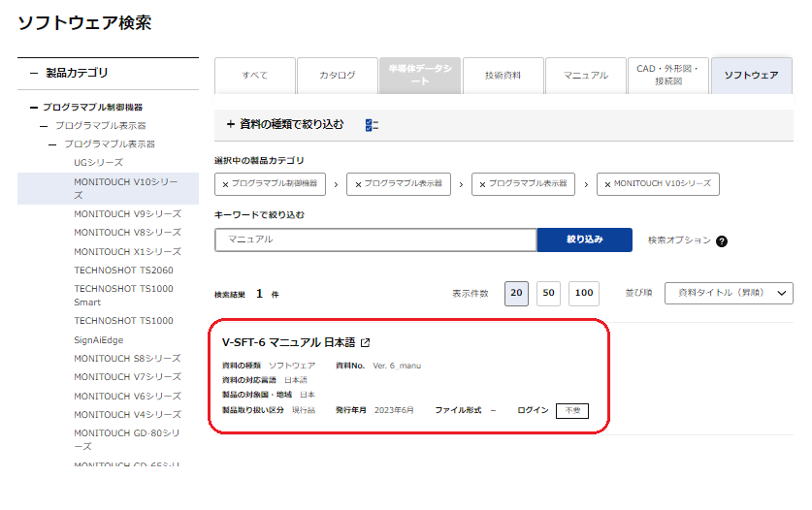Remove the MONITOUCH V10シリーズ filter chip via its x
Viewport: 812px width, 510px height.
[x=606, y=184]
